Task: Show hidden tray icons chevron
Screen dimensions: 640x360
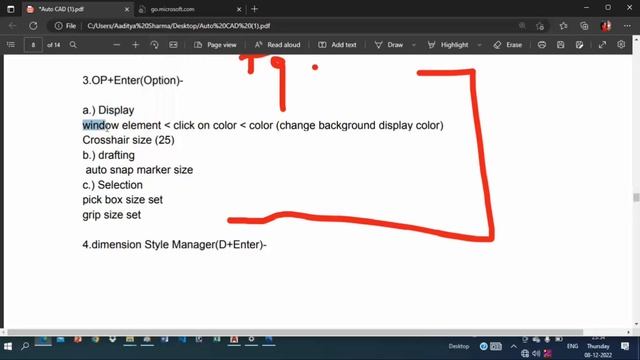Action: [513, 347]
